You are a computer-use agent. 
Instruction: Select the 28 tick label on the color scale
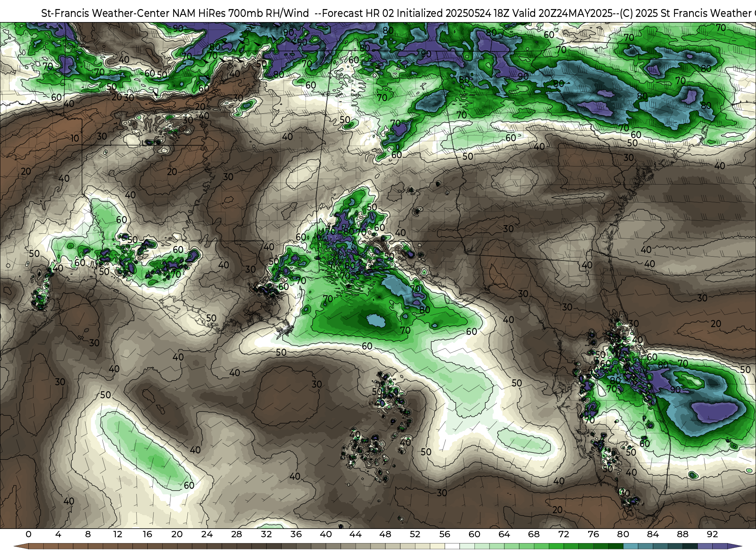click(x=237, y=534)
